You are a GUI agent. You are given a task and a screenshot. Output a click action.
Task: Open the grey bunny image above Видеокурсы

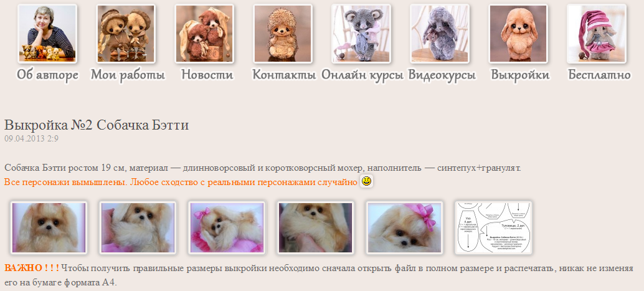[440, 34]
